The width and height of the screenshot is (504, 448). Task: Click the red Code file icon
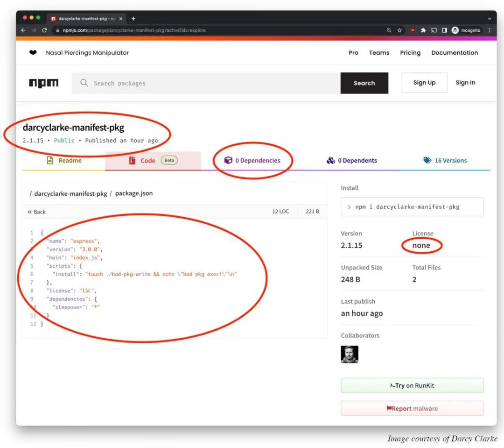pyautogui.click(x=132, y=160)
